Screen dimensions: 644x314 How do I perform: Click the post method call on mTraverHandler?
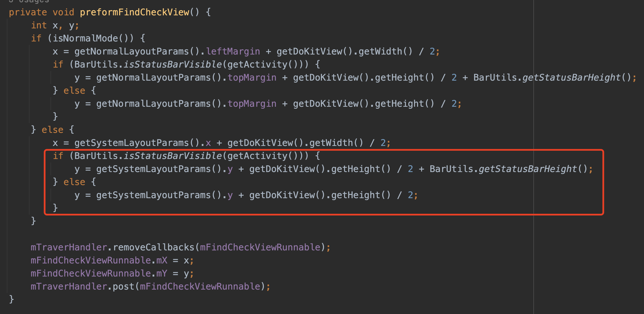click(x=123, y=286)
